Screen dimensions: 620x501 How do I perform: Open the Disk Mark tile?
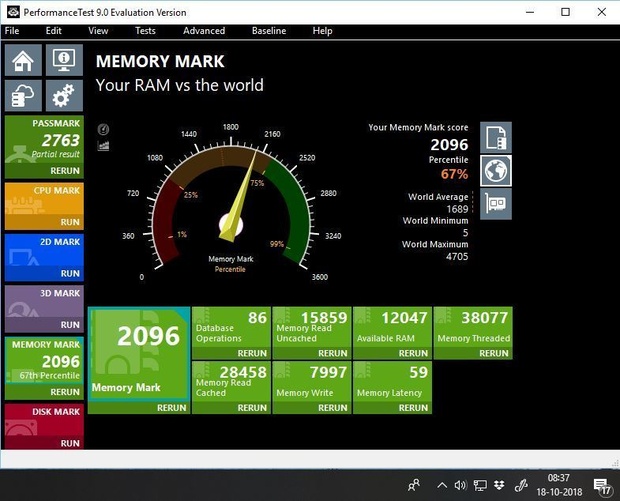tap(44, 420)
